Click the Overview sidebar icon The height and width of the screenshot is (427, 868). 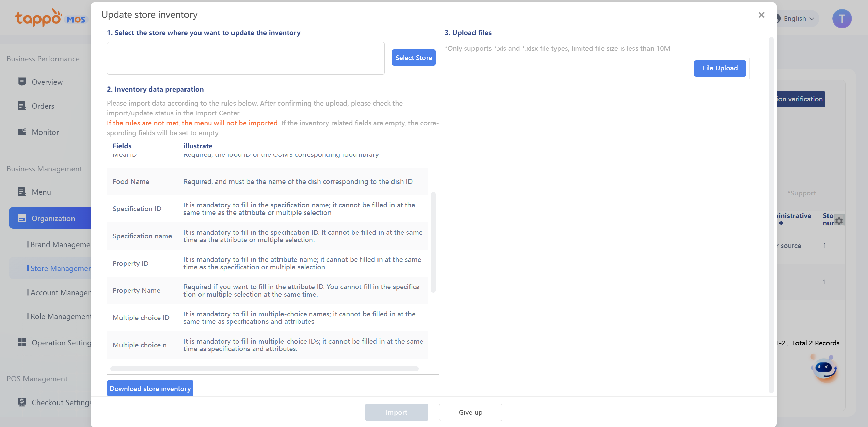[22, 82]
